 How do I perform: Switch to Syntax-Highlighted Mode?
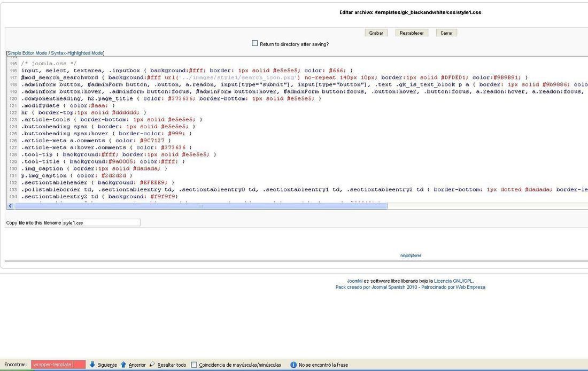coord(77,53)
